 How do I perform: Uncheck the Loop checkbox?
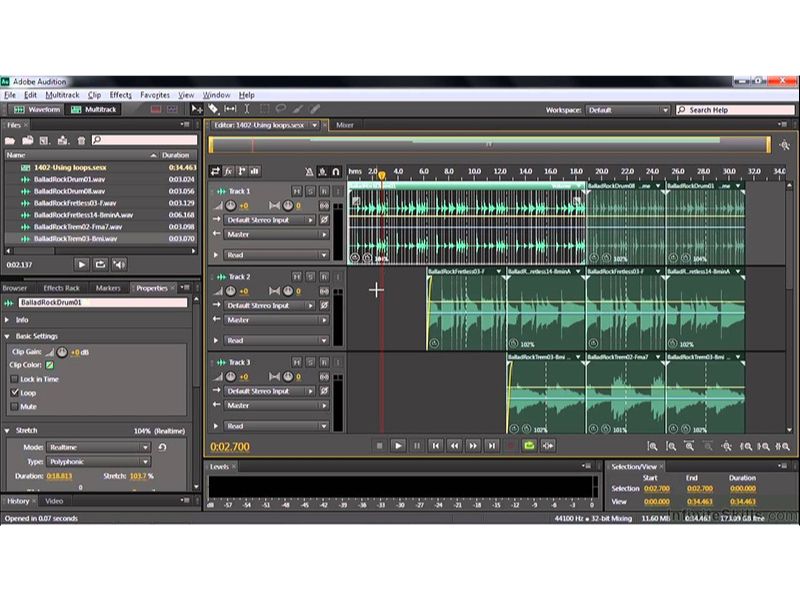(14, 393)
